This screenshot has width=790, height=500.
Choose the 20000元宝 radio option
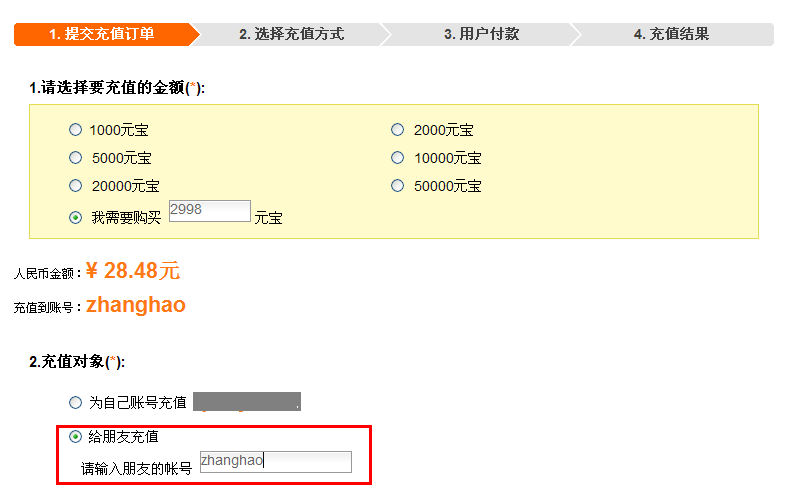point(76,186)
